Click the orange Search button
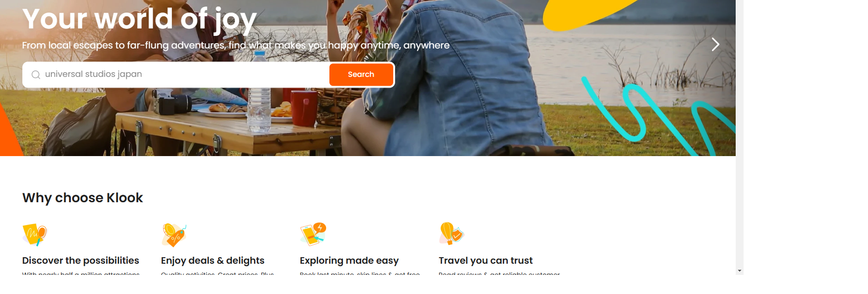The height and width of the screenshot is (294, 868). pos(361,75)
